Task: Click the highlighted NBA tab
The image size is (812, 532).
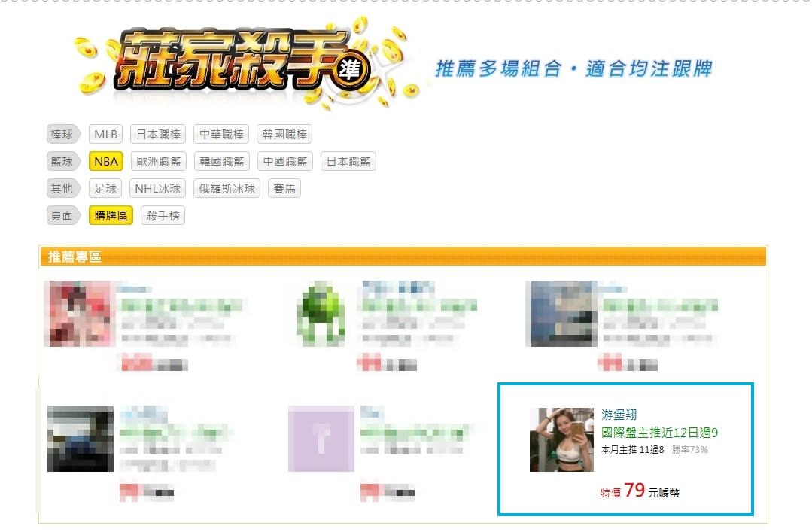Action: (105, 161)
